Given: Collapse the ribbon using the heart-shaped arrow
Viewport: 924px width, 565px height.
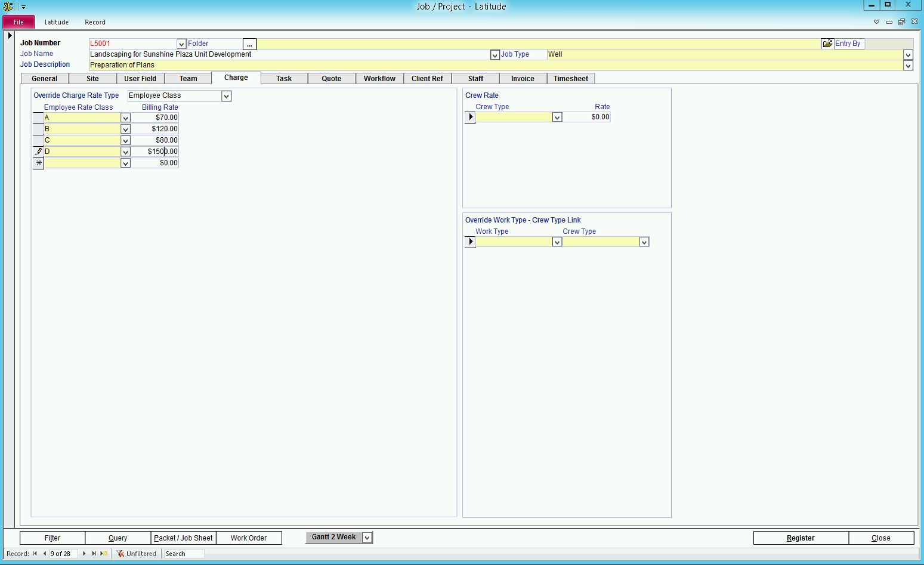Looking at the screenshot, I should point(876,22).
